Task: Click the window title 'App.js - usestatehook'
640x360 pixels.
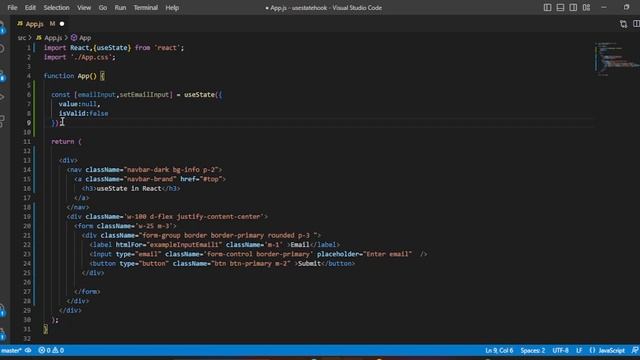Action: coord(297,8)
